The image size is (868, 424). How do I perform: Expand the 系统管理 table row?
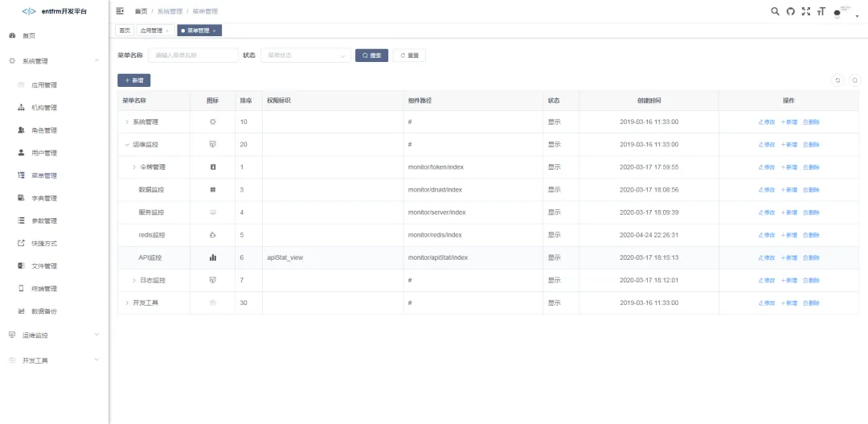click(127, 122)
